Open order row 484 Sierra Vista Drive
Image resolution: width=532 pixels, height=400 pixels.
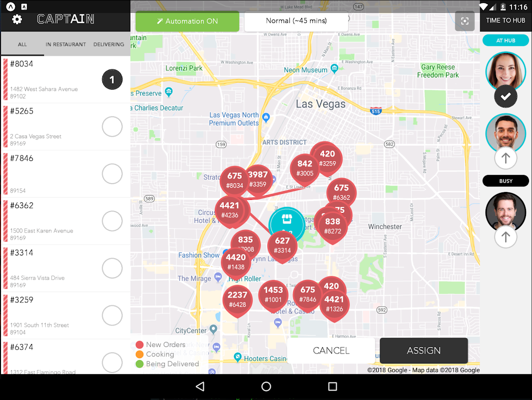(66, 268)
